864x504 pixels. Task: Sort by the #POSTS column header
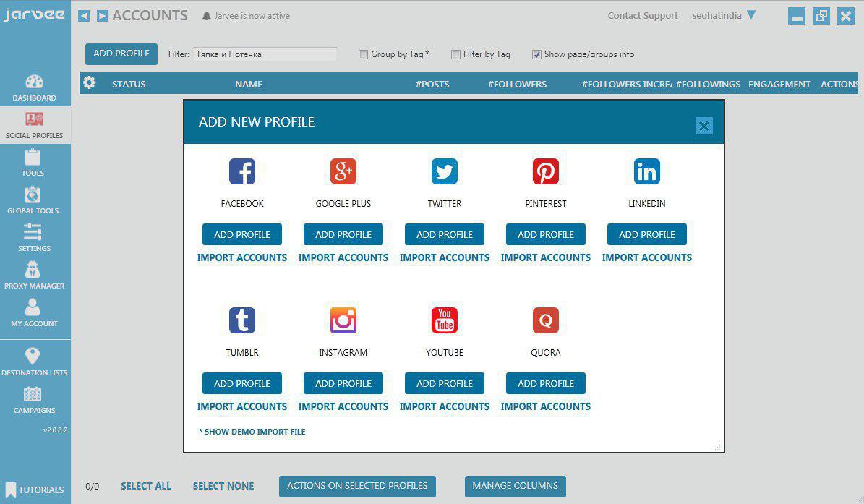coord(432,85)
